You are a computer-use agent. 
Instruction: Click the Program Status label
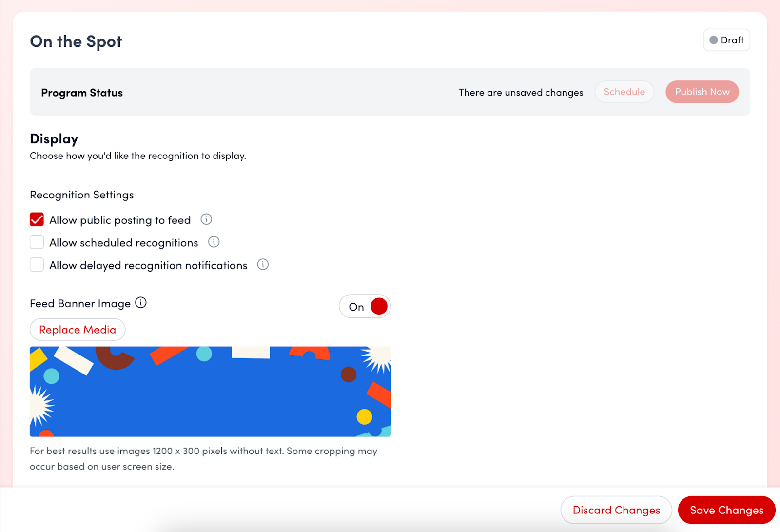pos(82,93)
